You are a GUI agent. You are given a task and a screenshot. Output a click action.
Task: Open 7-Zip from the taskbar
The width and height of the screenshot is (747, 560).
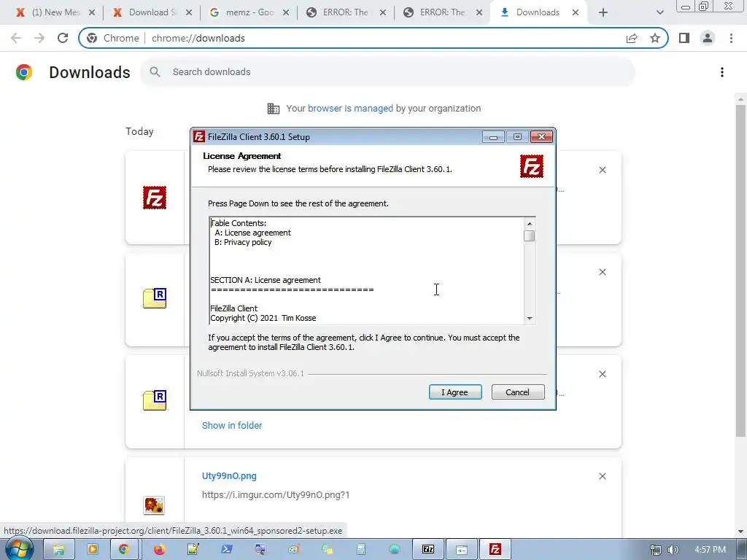tap(427, 550)
